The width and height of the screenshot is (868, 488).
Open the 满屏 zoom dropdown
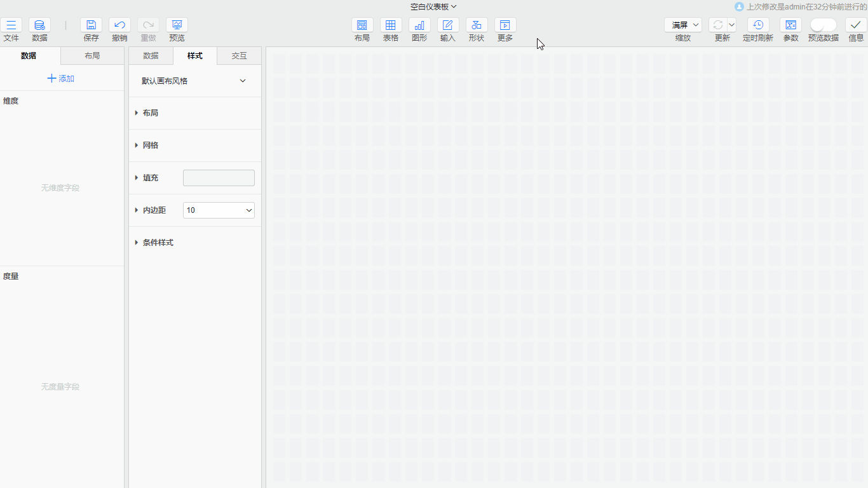[683, 25]
